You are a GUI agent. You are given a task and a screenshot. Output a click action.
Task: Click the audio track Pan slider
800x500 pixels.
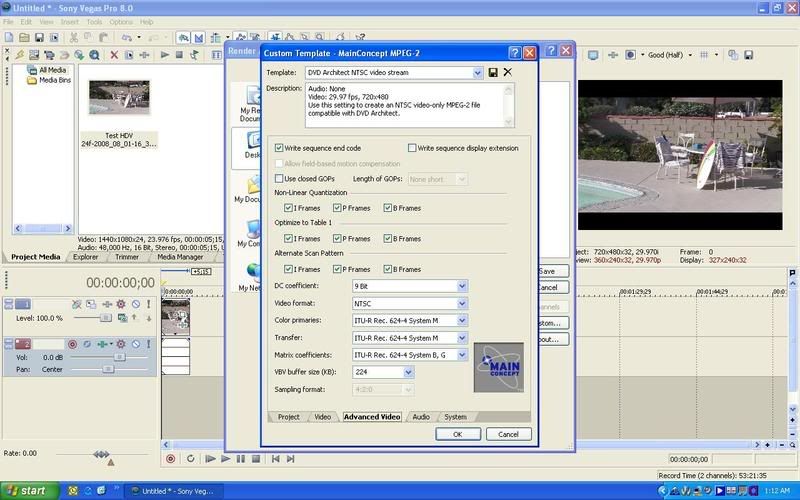(x=108, y=369)
